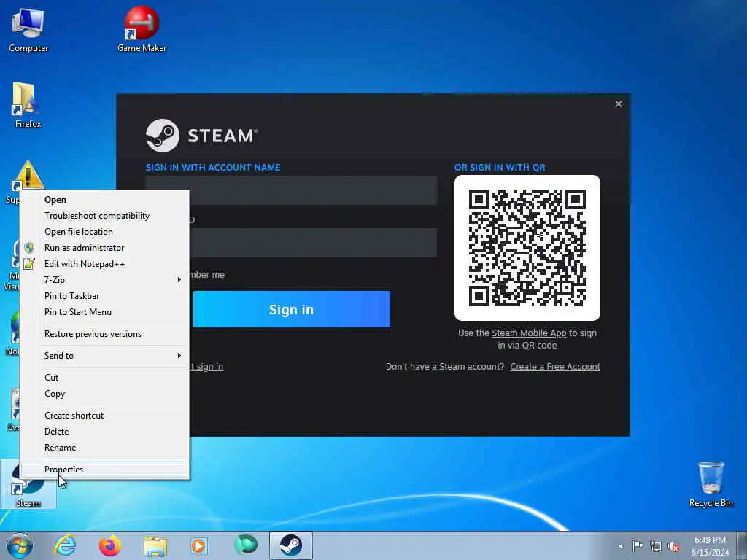Choose Restore previous versions

[x=104, y=334]
